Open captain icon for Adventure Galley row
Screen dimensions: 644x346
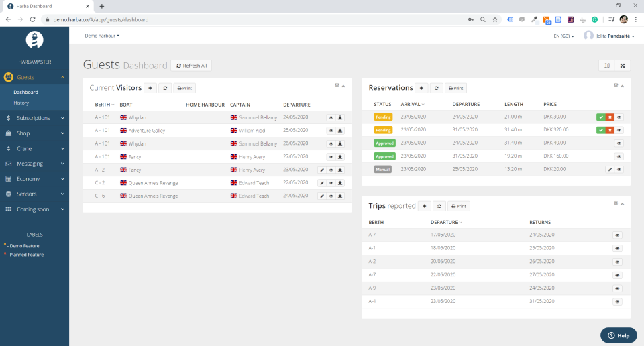coord(340,131)
